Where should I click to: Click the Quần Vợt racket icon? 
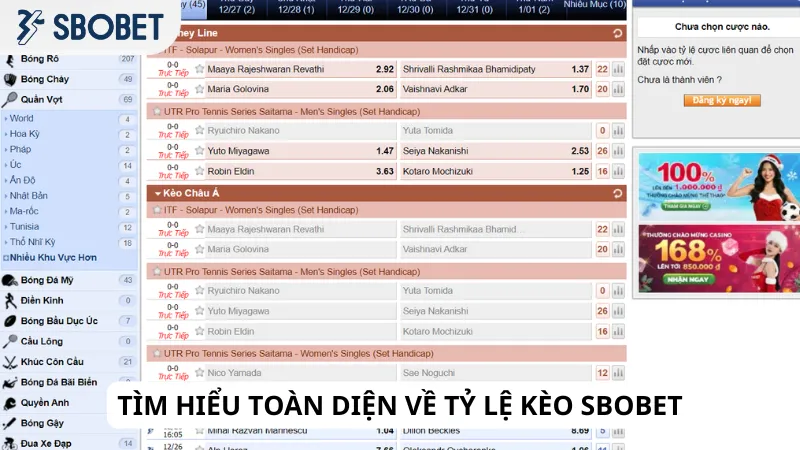click(x=10, y=99)
